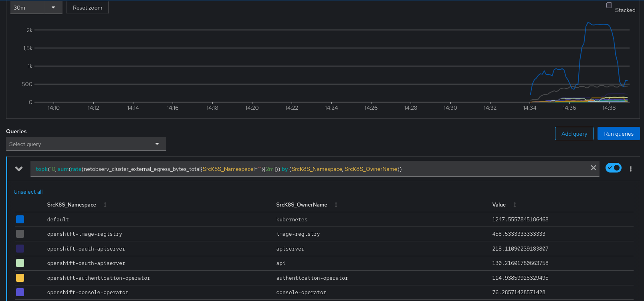
Task: Toggle yellow swatch for authentication-operator series
Action: coord(20,278)
